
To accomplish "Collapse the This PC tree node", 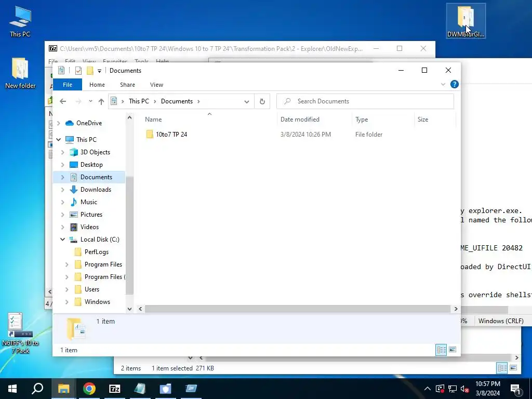I will (x=58, y=139).
